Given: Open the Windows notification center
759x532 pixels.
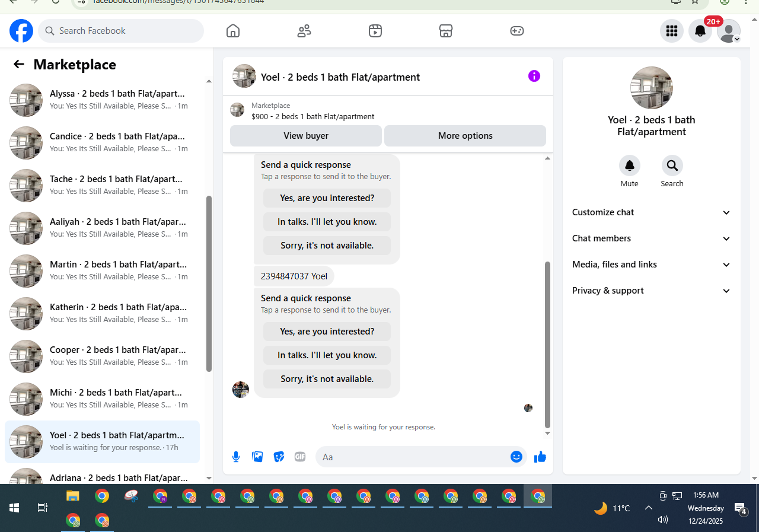Looking at the screenshot, I should (741, 508).
